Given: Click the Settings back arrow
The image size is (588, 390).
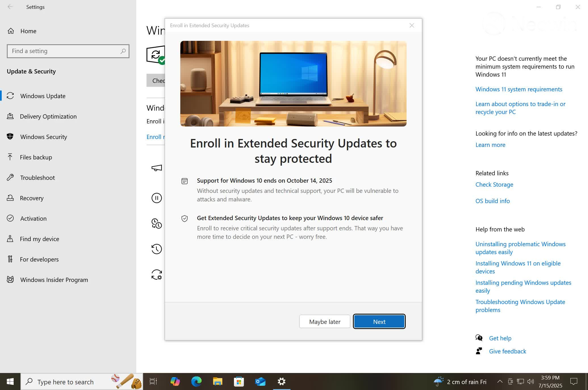Looking at the screenshot, I should pos(10,7).
